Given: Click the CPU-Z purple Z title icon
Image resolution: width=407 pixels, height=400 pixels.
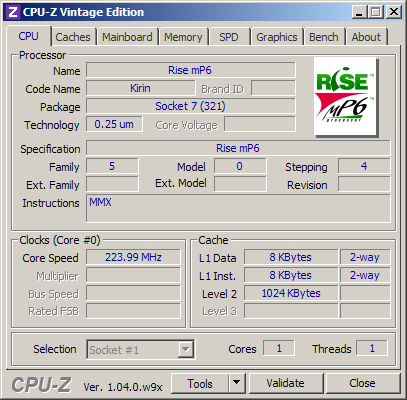Looking at the screenshot, I should (13, 12).
